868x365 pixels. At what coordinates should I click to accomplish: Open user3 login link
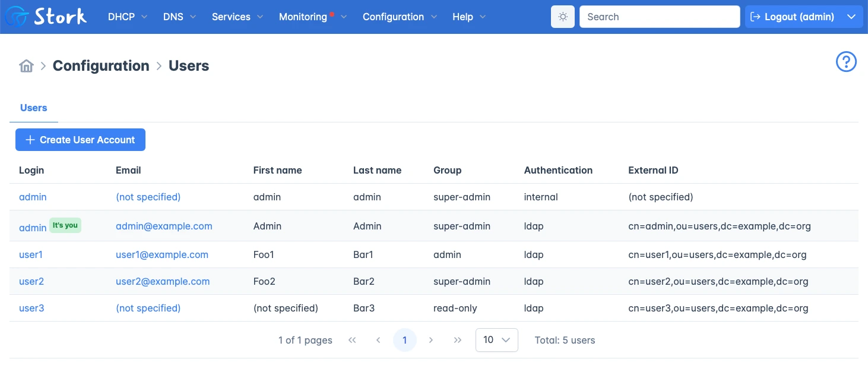[31, 308]
